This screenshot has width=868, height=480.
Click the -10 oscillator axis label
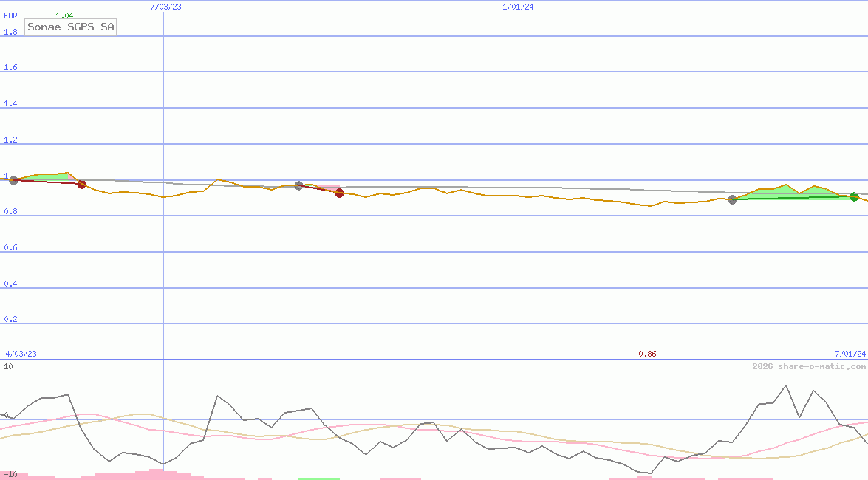pos(10,474)
